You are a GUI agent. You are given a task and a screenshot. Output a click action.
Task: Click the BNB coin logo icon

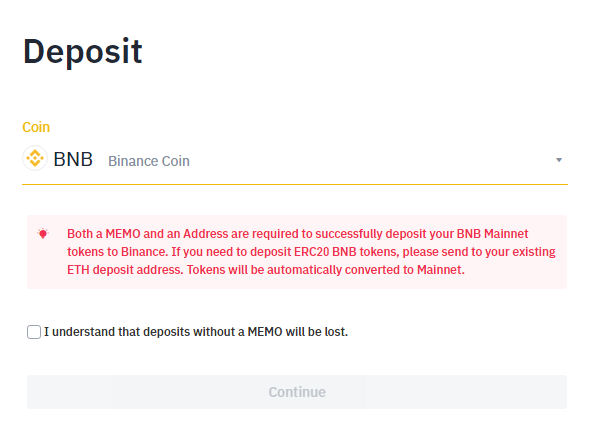(x=35, y=159)
